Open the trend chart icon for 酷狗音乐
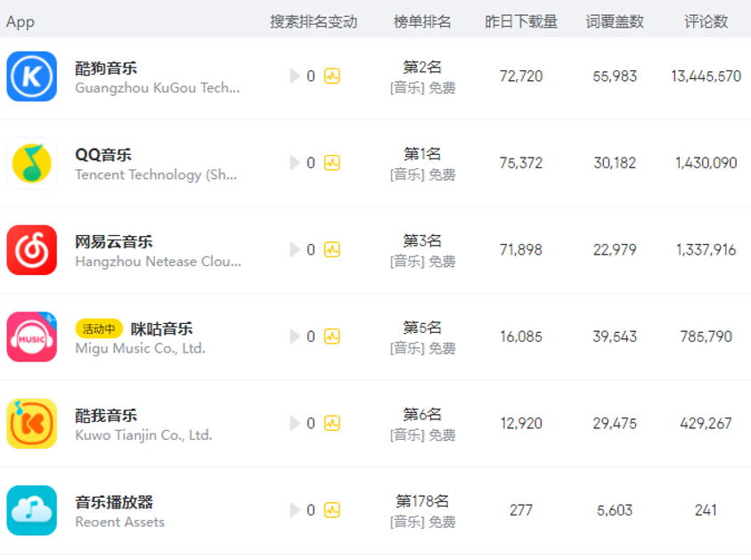 coord(331,77)
